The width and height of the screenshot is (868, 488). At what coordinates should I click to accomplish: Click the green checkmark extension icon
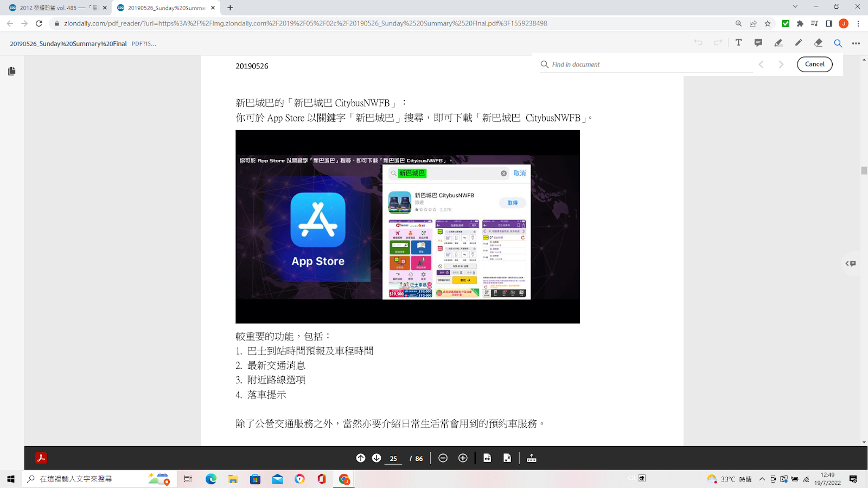click(x=786, y=23)
